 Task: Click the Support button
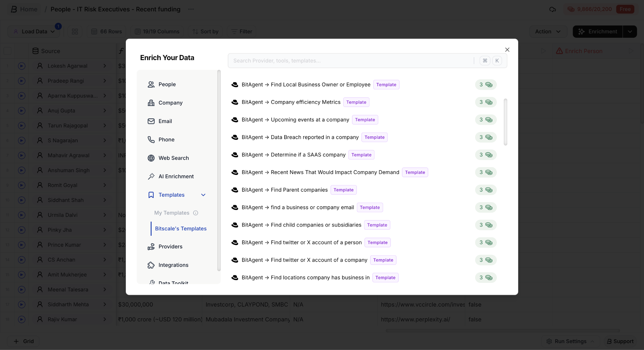(x=620, y=341)
